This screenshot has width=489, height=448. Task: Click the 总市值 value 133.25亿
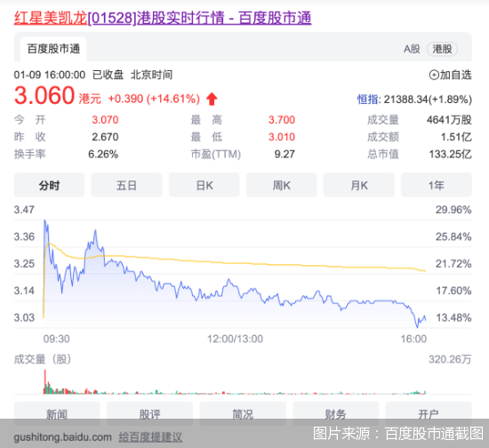tap(451, 154)
